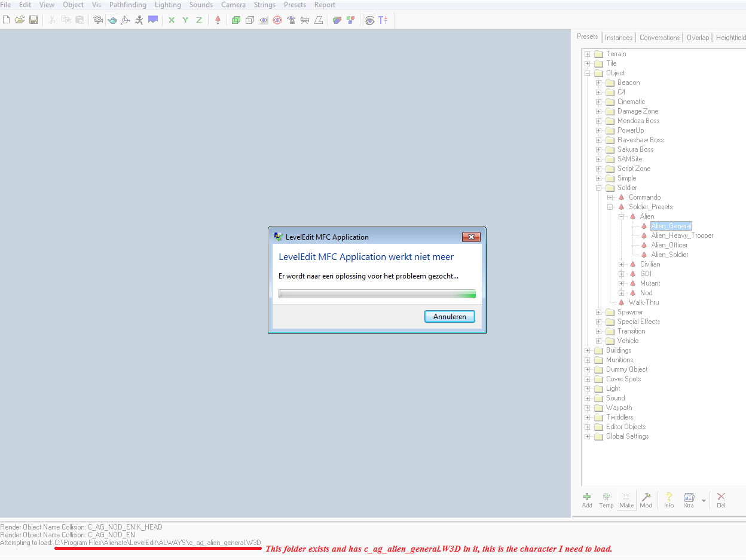Click the Save file toolbar icon
Screen dimensions: 746x560
33,20
